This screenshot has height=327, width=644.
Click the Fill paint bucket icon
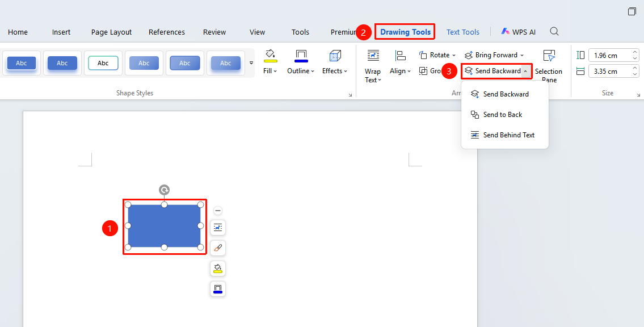pyautogui.click(x=270, y=56)
